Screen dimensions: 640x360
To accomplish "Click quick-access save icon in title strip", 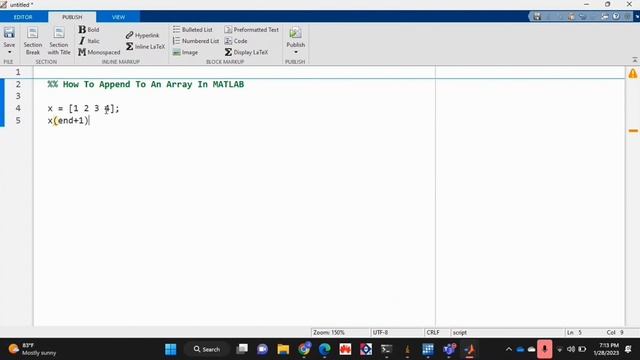I will pyautogui.click(x=537, y=16).
